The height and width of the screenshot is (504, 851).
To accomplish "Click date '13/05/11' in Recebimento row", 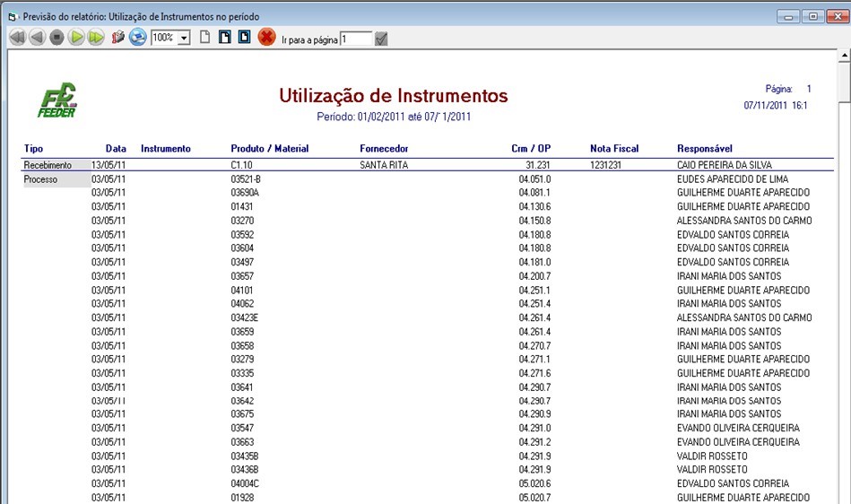I will (x=109, y=165).
